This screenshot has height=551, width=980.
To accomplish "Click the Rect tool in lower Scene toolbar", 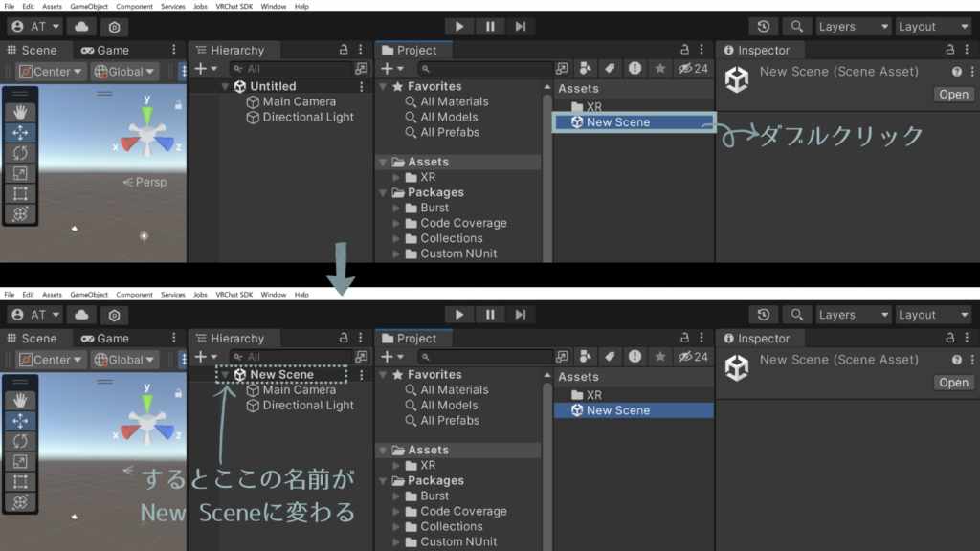I will 20,481.
